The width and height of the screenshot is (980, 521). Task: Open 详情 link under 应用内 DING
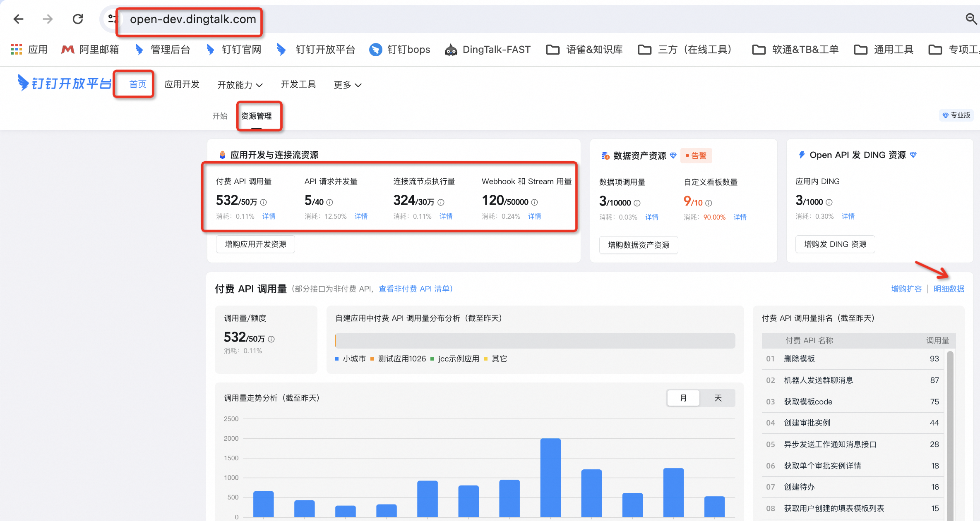[x=848, y=216]
